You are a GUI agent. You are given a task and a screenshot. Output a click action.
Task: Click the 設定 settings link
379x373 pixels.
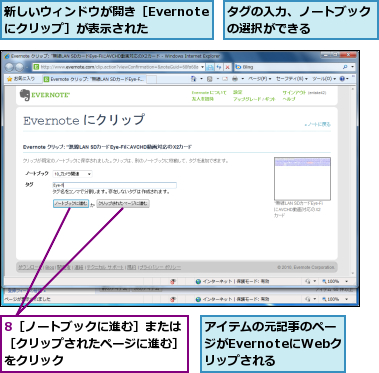[x=237, y=92]
